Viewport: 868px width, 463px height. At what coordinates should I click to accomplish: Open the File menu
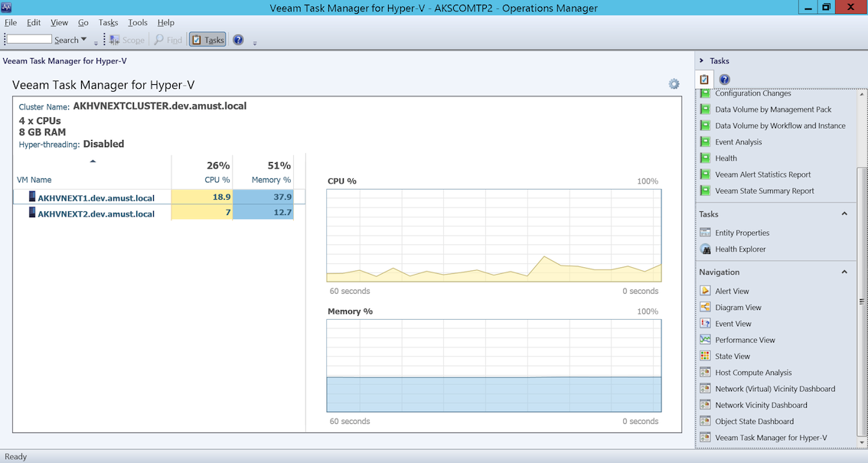pyautogui.click(x=11, y=23)
